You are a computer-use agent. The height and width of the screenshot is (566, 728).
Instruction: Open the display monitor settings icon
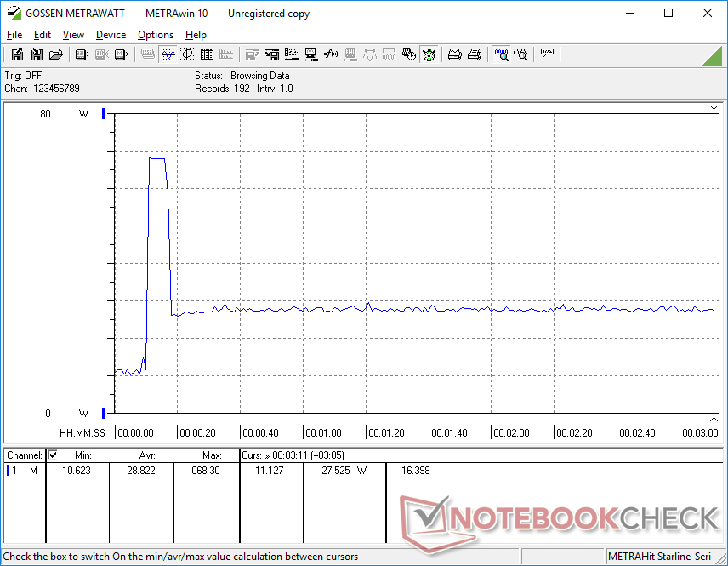tap(311, 54)
